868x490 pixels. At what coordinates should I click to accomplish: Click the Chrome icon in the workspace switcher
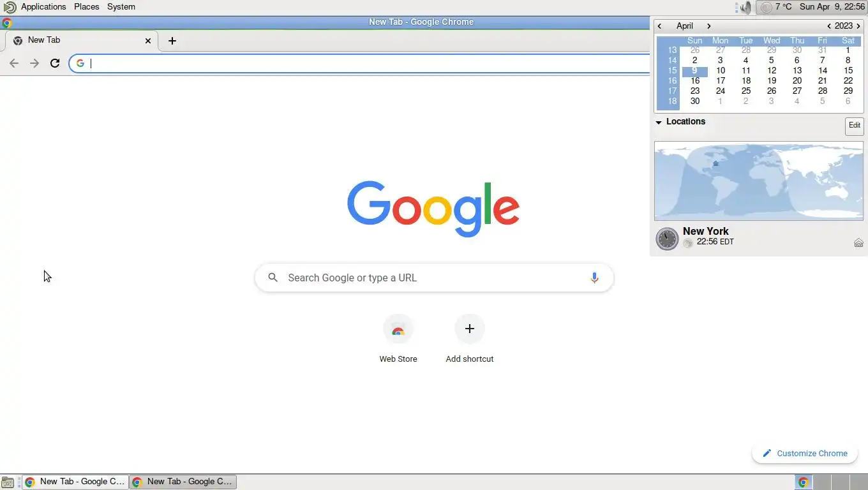804,482
